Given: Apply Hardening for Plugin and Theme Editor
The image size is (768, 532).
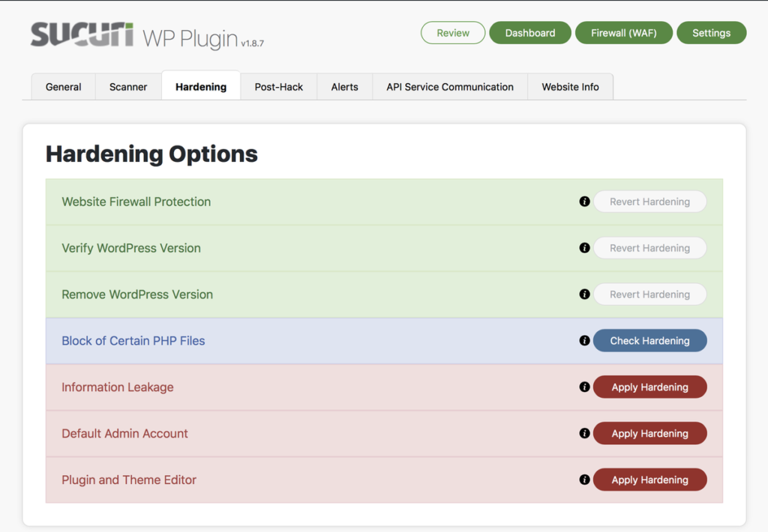Looking at the screenshot, I should (649, 479).
